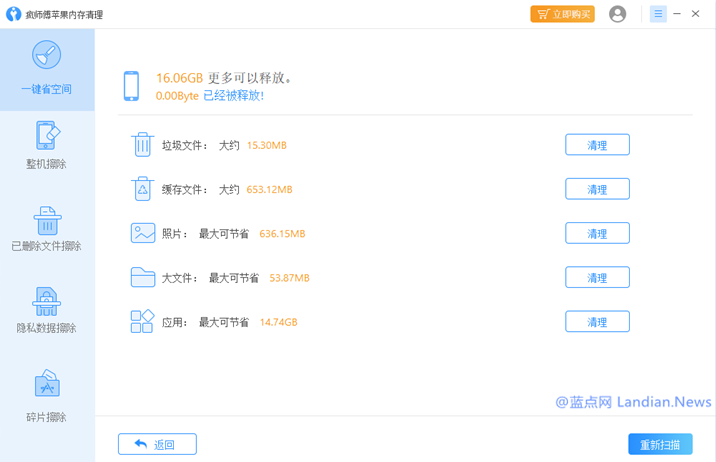Go to 隐私数据擦除 sidebar tab
Viewport: 716px width, 462px height.
pos(47,310)
